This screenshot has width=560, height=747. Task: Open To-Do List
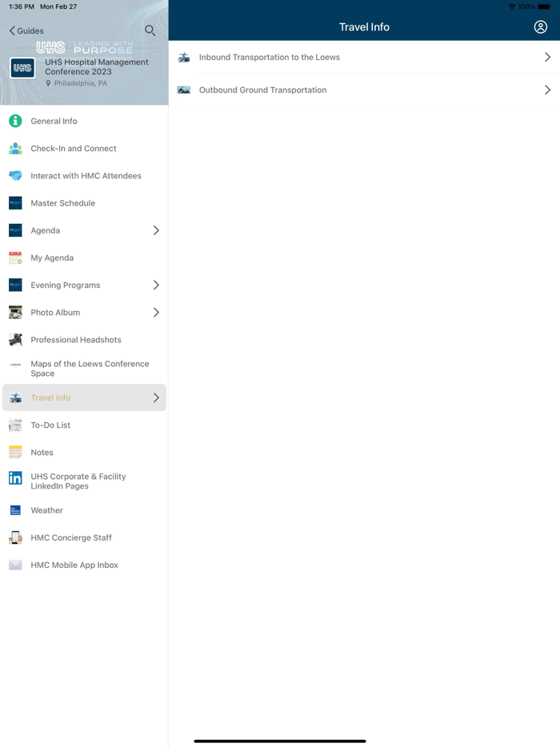point(84,425)
